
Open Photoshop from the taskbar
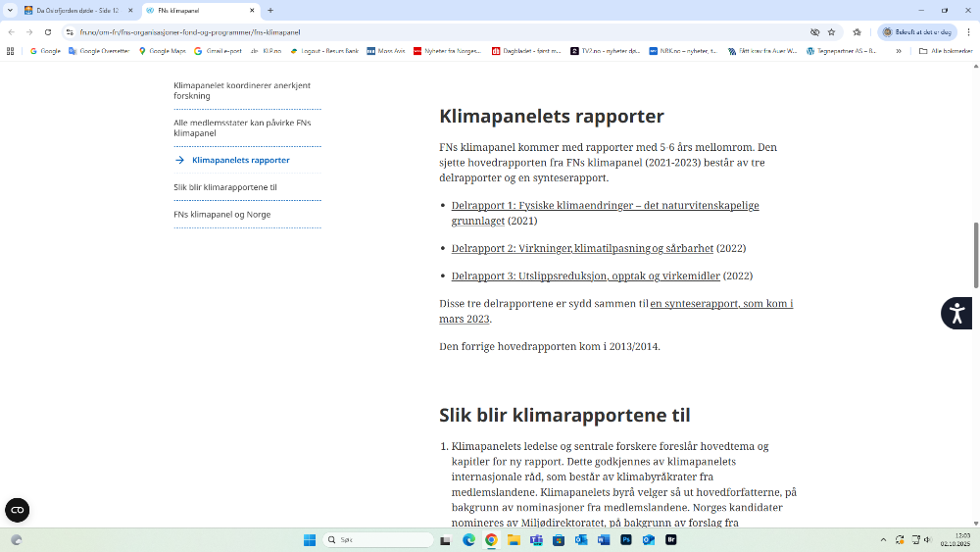point(626,539)
